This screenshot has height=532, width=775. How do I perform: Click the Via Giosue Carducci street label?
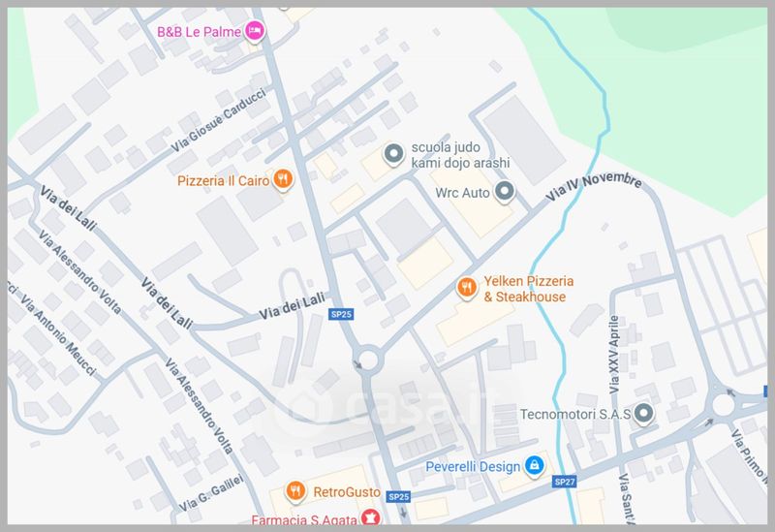click(219, 120)
